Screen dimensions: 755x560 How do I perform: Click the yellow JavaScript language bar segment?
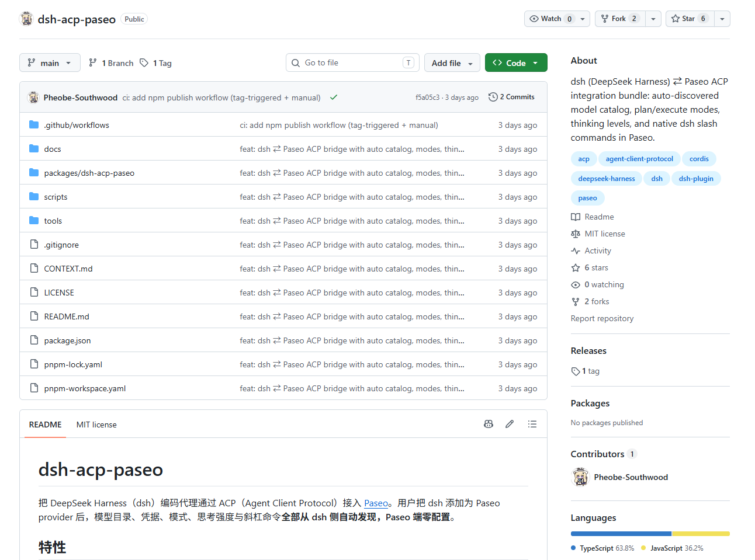pyautogui.click(x=701, y=534)
